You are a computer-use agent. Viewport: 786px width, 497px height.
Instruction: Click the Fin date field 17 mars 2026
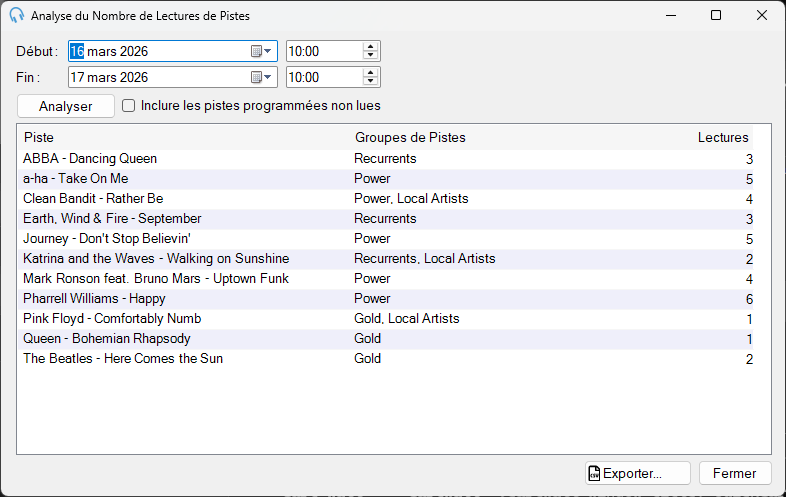click(159, 77)
